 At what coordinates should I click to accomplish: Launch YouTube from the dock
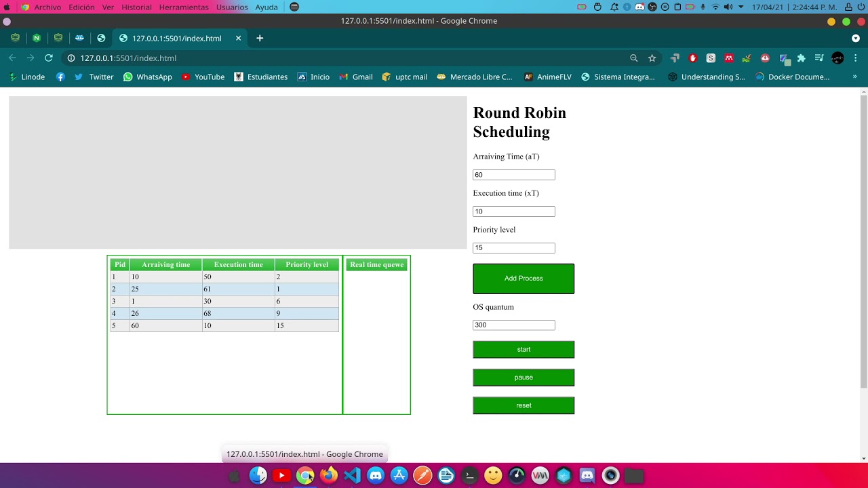[281, 476]
